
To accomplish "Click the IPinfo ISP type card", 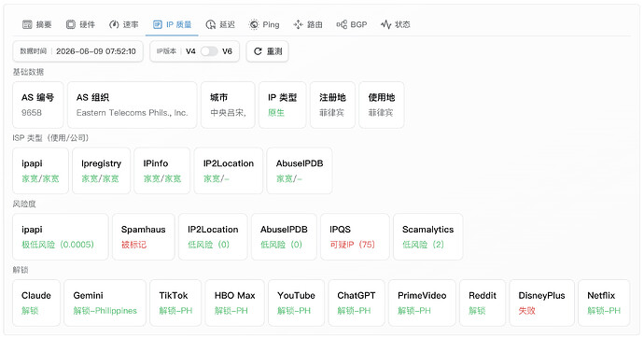I will coord(162,171).
